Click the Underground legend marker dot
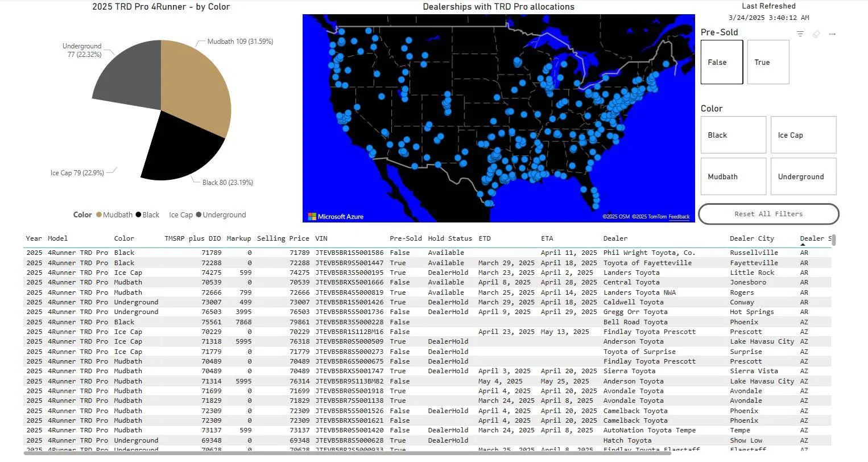868x462 pixels. (199, 215)
